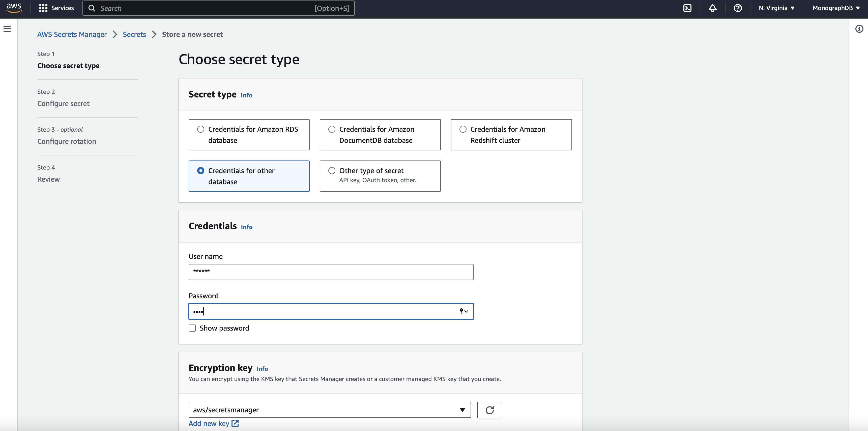Image resolution: width=868 pixels, height=431 pixels.
Task: Click Secrets breadcrumb menu item
Action: 134,34
